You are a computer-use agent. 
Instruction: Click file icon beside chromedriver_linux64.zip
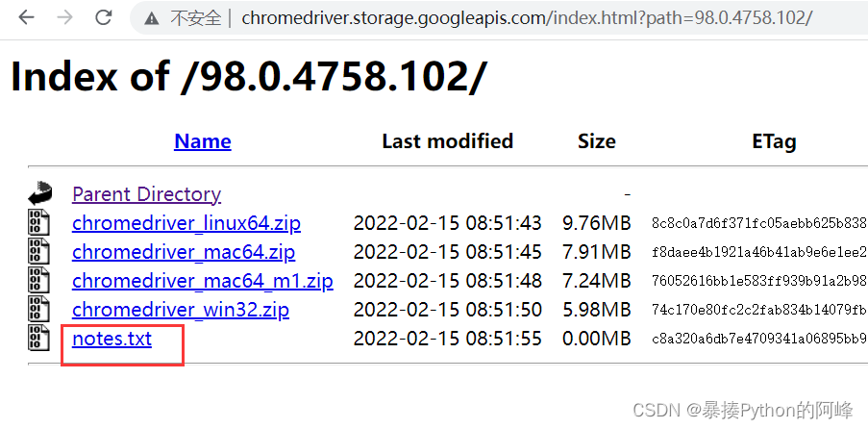(38, 223)
